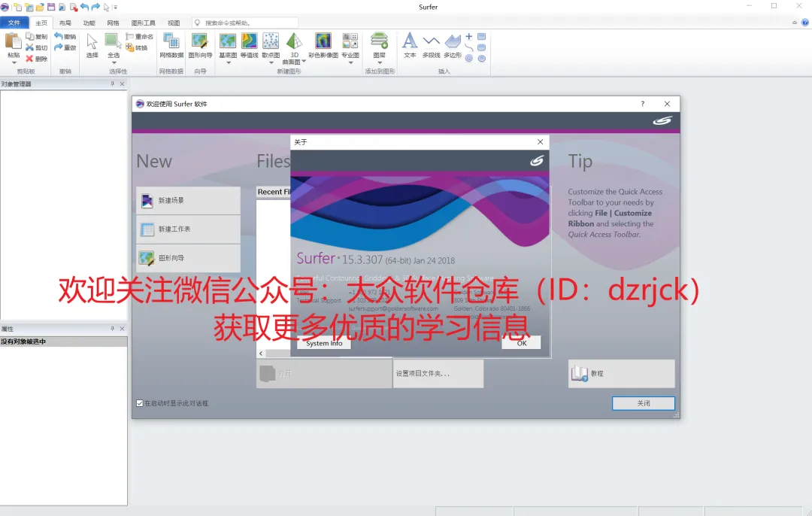The width and height of the screenshot is (812, 516).
Task: Click 设置项目文件夹... button
Action: click(438, 374)
